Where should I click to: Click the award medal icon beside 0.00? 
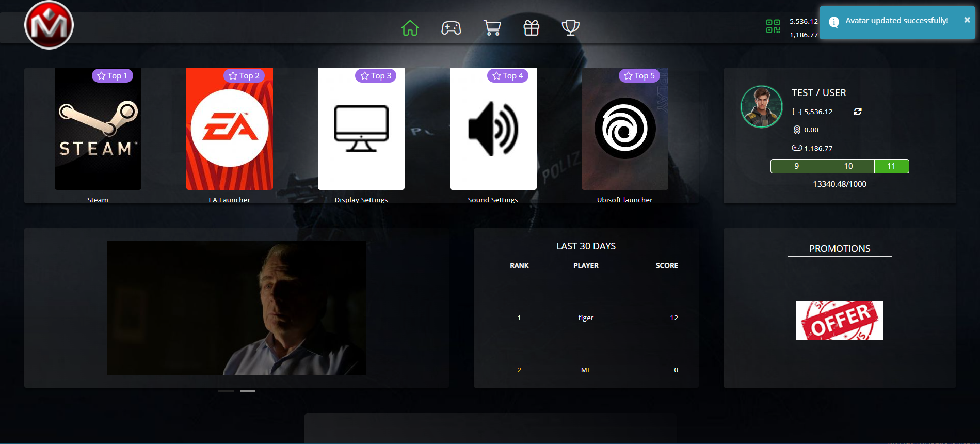tap(797, 130)
